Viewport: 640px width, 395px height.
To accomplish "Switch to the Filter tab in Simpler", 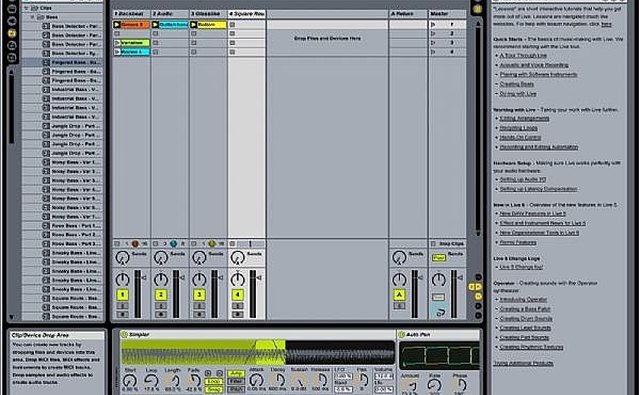I will pyautogui.click(x=236, y=382).
